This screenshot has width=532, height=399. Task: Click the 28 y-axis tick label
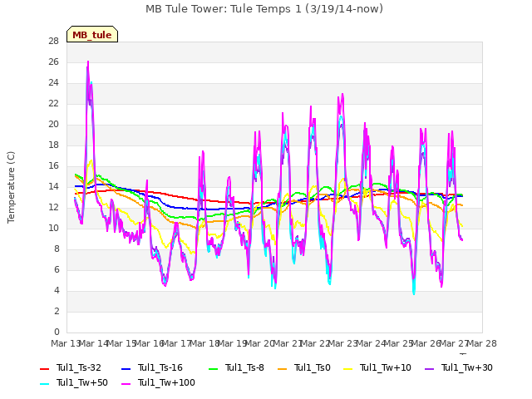tap(54, 42)
